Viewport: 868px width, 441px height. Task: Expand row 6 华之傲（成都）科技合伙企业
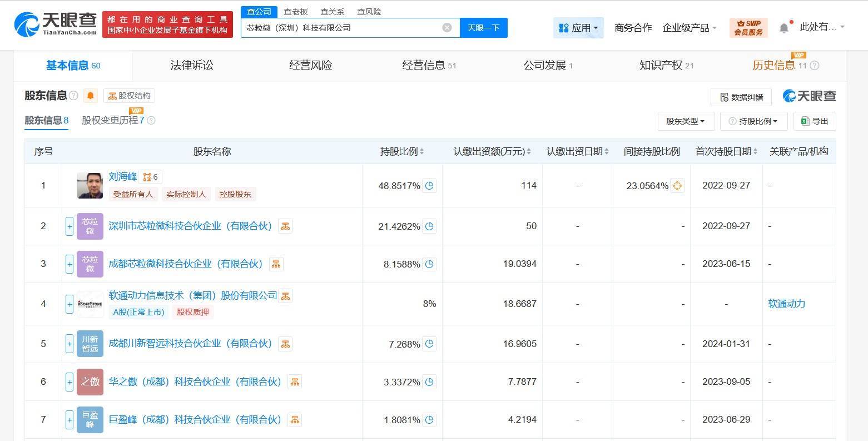click(70, 382)
